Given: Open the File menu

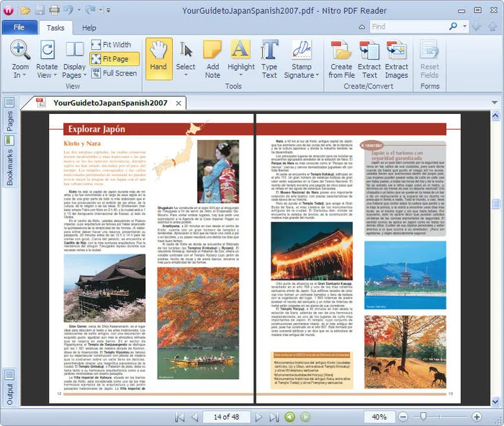Looking at the screenshot, I should pos(19,27).
